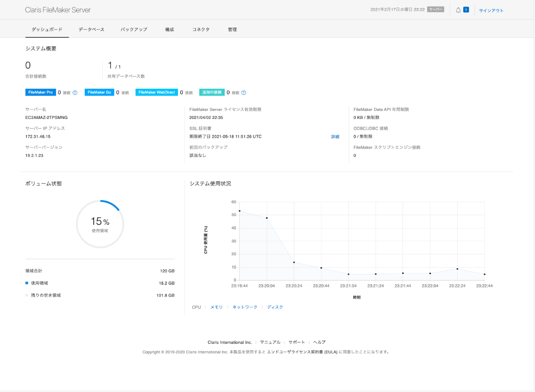Click ボリューム状態 heading
Image resolution: width=535 pixels, height=392 pixels.
coord(43,184)
